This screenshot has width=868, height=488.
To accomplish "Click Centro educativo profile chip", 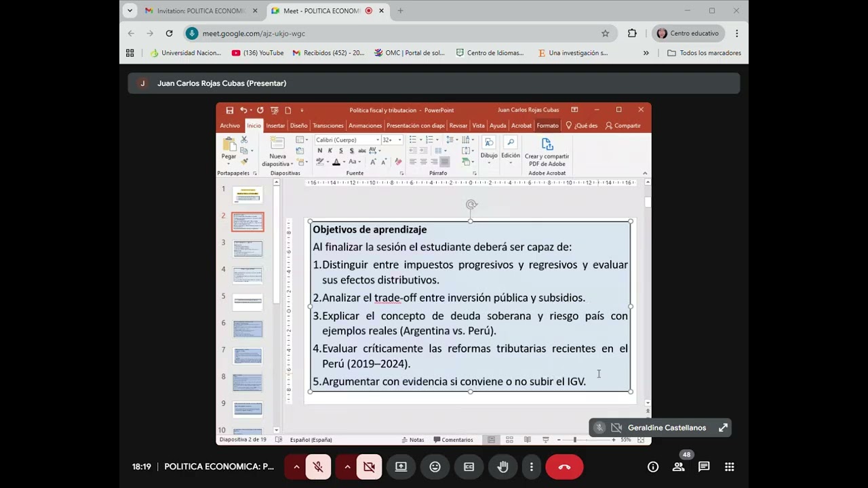I will (688, 33).
